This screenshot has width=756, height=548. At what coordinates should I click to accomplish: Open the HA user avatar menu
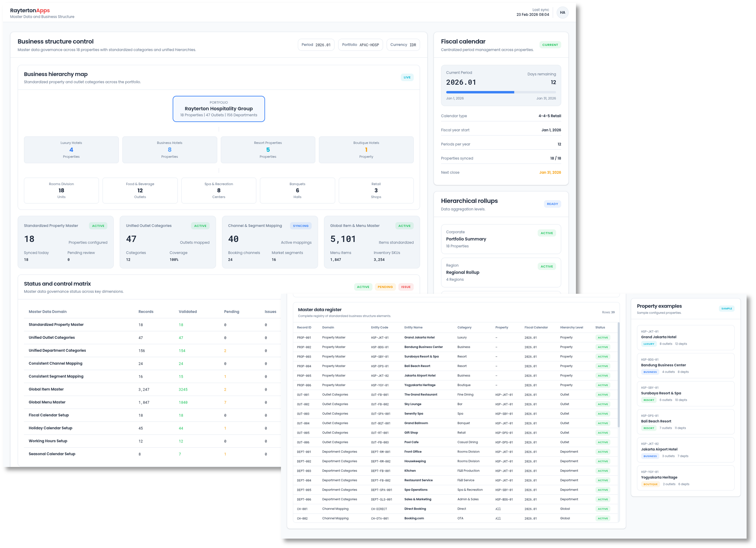point(562,12)
